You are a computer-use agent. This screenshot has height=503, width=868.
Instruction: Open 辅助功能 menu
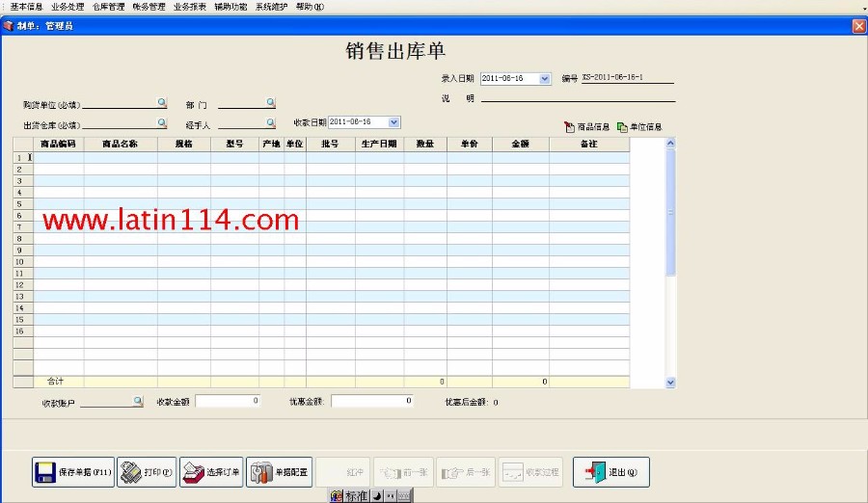[x=231, y=7]
